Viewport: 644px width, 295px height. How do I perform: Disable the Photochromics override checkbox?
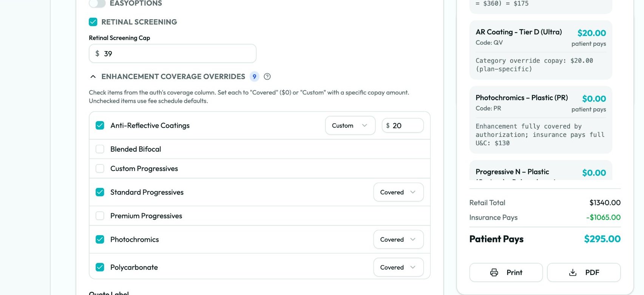click(x=100, y=239)
